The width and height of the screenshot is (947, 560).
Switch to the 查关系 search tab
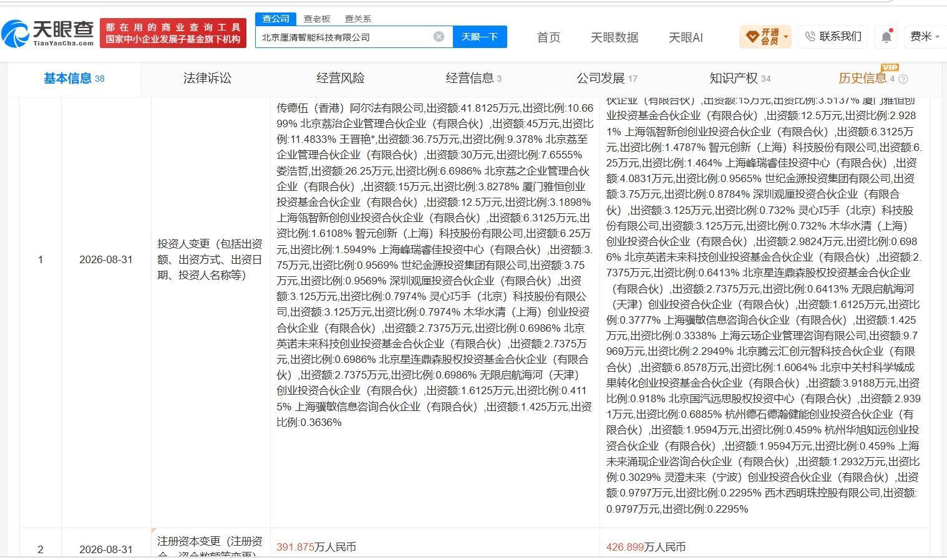pos(358,19)
